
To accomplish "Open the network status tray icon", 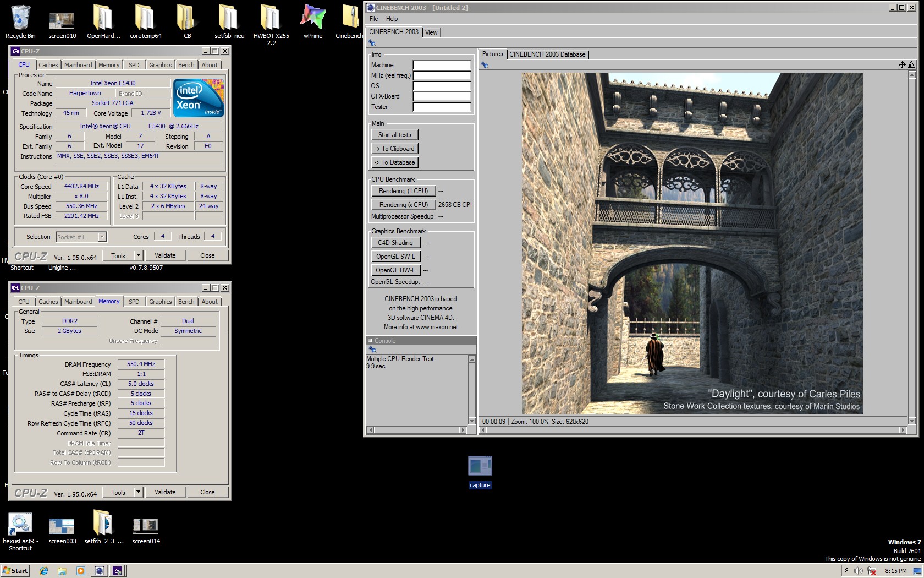I will click(872, 571).
